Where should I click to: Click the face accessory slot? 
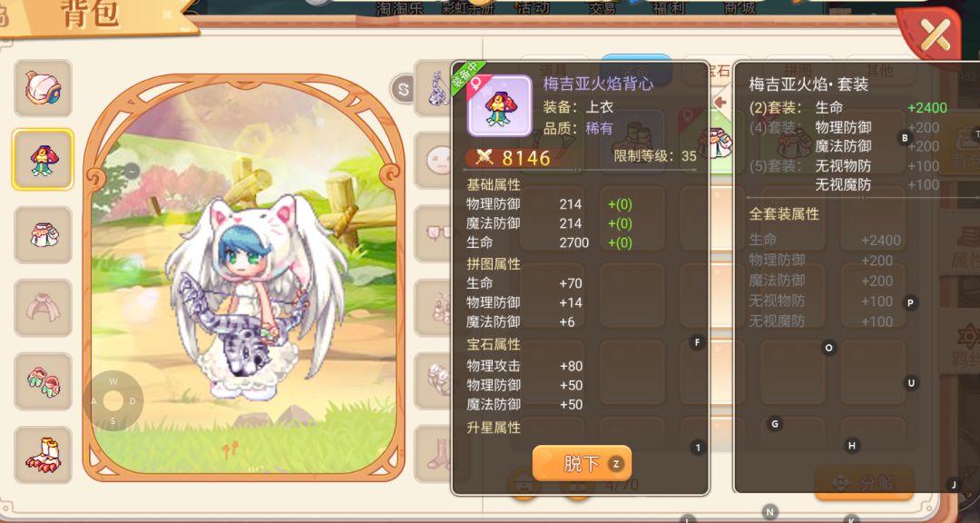click(x=438, y=160)
